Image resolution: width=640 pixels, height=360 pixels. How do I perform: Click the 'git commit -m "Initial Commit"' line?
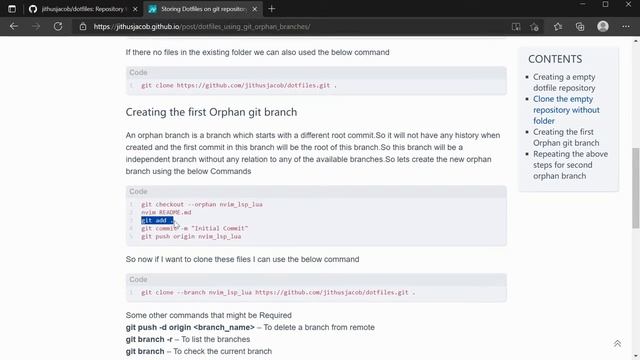(195, 228)
